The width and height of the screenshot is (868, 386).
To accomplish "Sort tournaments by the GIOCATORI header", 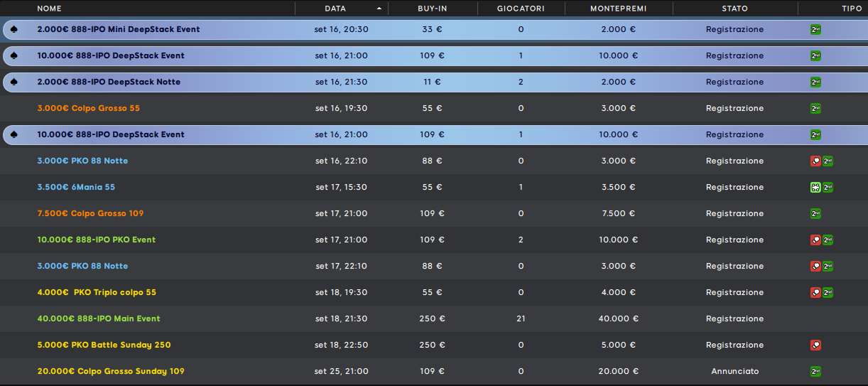I will (x=521, y=9).
